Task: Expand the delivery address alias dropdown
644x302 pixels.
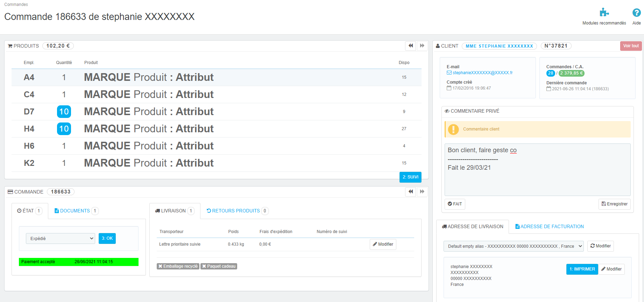Action: 514,246
